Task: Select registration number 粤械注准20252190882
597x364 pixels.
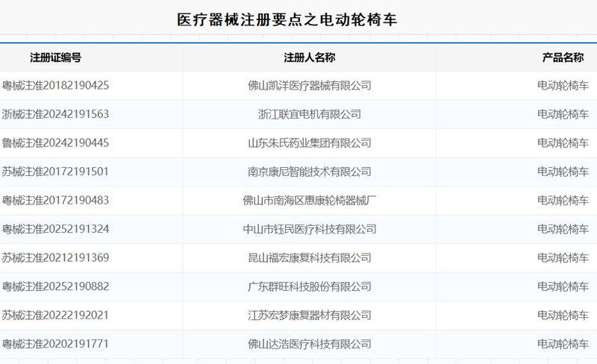Action: coord(55,286)
